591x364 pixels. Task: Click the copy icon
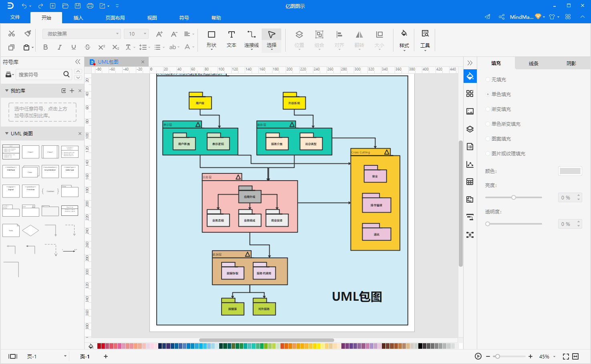click(11, 47)
